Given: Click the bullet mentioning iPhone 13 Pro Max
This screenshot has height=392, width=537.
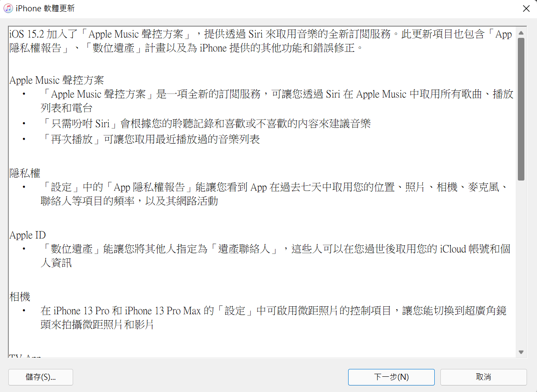Looking at the screenshot, I should coord(274,318).
